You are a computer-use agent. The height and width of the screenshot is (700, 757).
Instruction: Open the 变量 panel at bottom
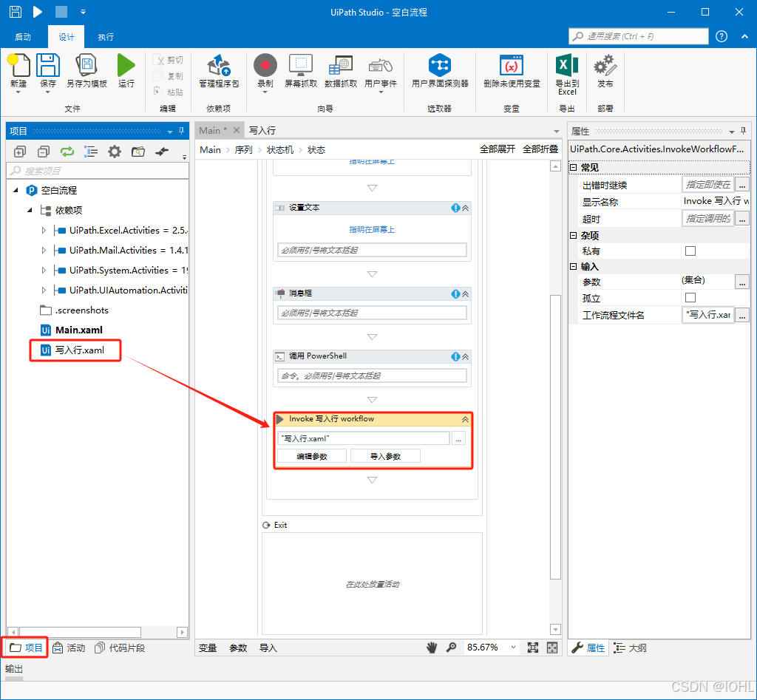[208, 648]
